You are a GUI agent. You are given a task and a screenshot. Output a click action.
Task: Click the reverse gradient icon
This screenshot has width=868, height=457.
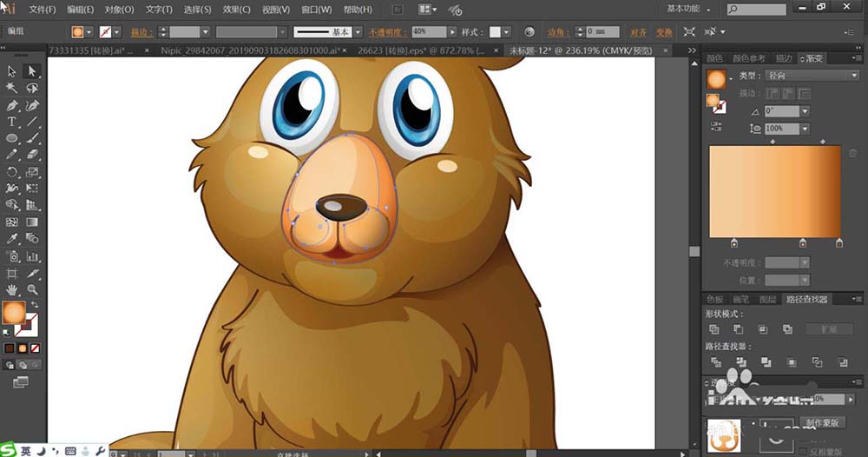click(x=716, y=127)
